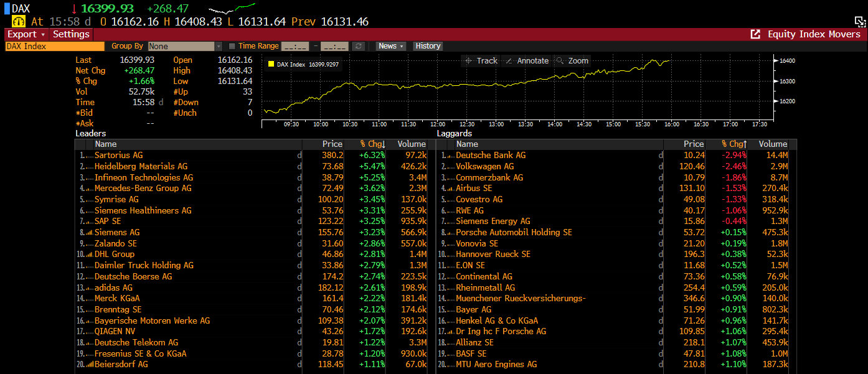Click the intraday sparkline in the DAX header

coord(232,9)
